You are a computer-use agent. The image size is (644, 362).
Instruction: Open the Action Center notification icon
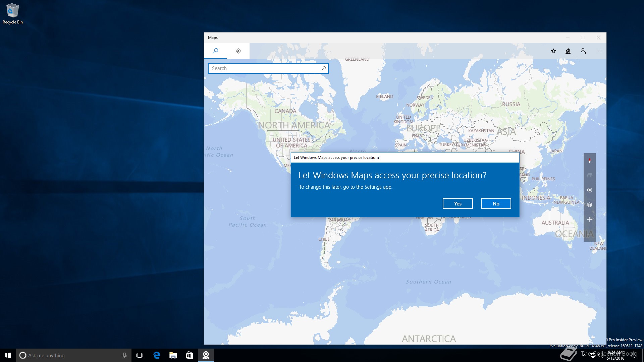[x=634, y=355]
